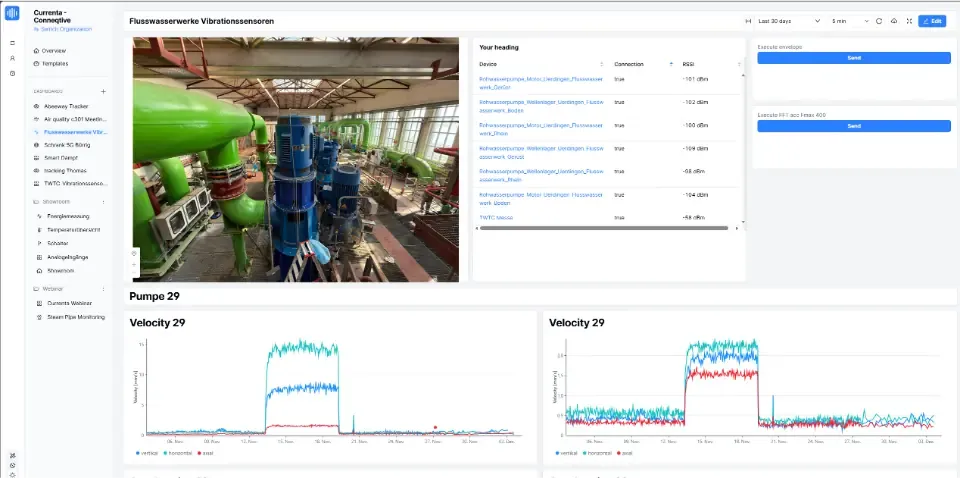This screenshot has height=478, width=960.
Task: Click Send under Execute FFT acc Fmax 400
Action: (854, 125)
